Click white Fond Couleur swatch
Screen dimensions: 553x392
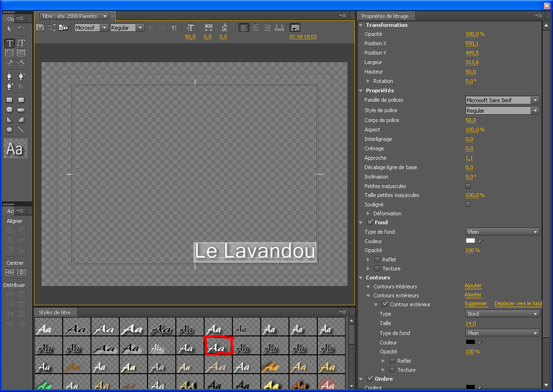pyautogui.click(x=470, y=241)
